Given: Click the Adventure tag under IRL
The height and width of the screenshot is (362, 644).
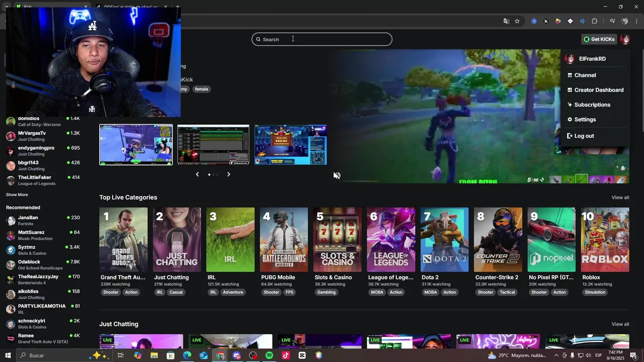Looking at the screenshot, I should click(x=233, y=292).
